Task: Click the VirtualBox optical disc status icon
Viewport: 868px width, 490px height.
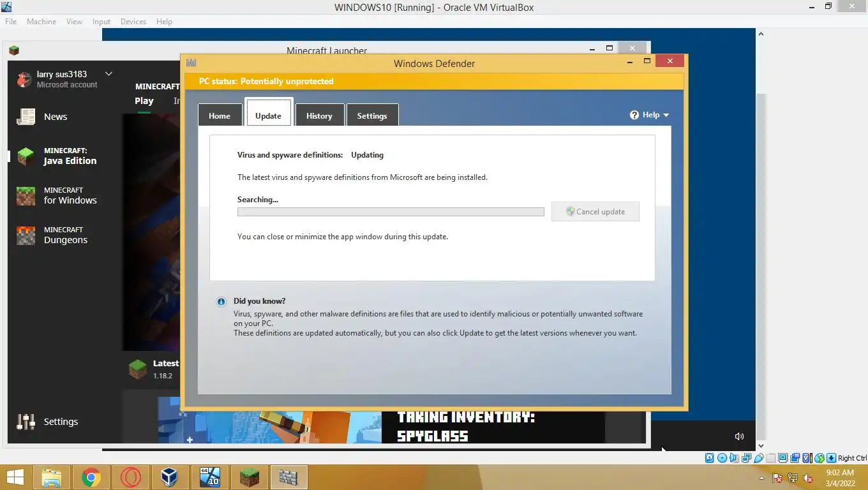Action: [722, 458]
